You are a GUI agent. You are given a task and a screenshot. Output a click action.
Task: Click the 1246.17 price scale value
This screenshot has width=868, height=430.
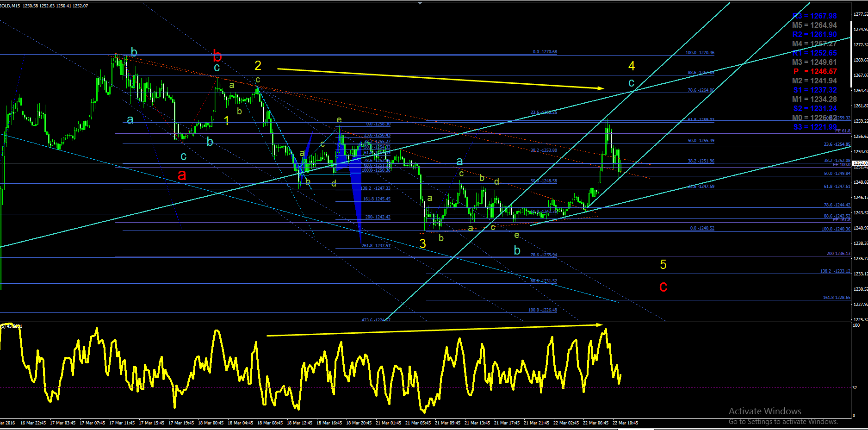click(861, 198)
